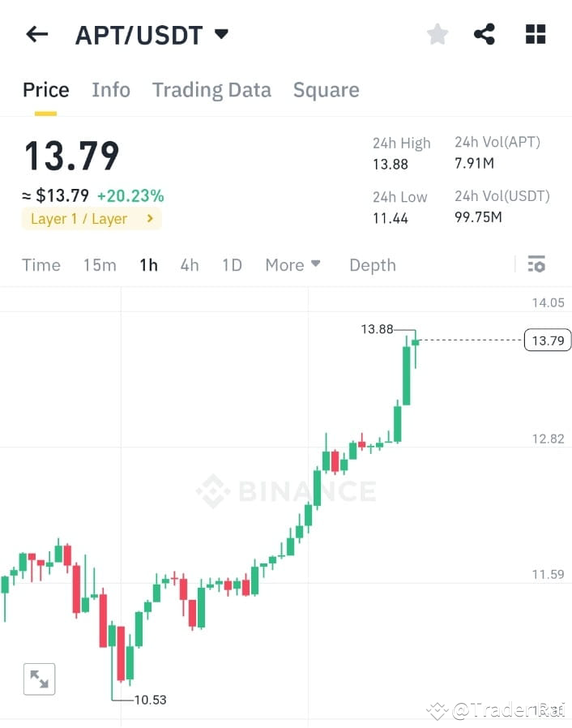This screenshot has height=728, width=572.
Task: Click the current price tag 13.79
Action: click(547, 340)
